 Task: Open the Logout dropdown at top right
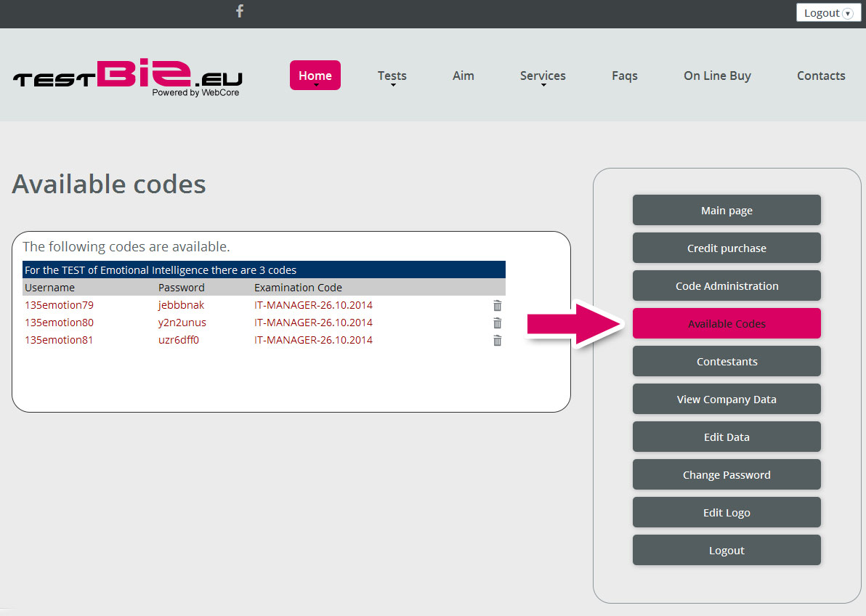[x=828, y=13]
